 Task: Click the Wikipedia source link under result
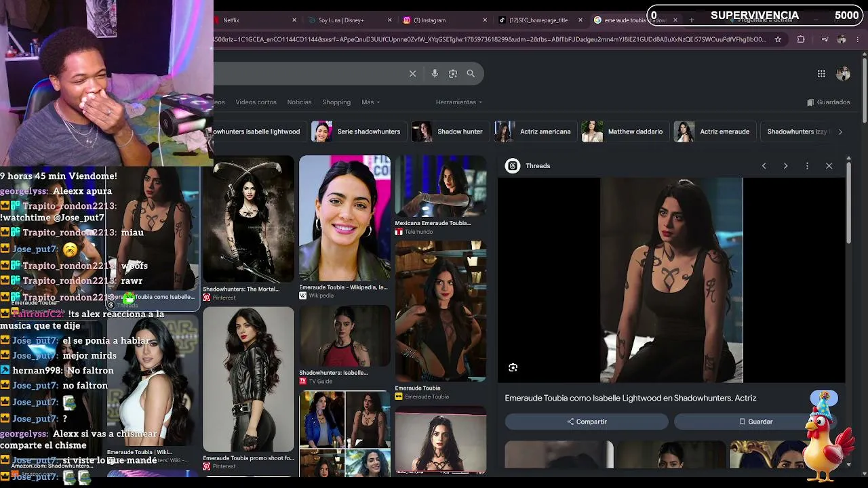(321, 296)
